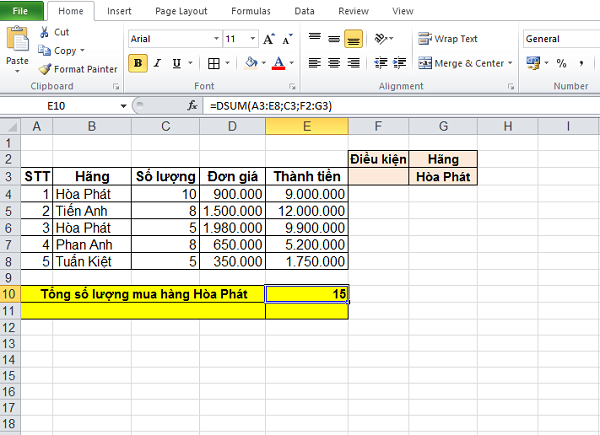Open Alignment dialog launcher
Screen dimensions: 600x435
511,87
